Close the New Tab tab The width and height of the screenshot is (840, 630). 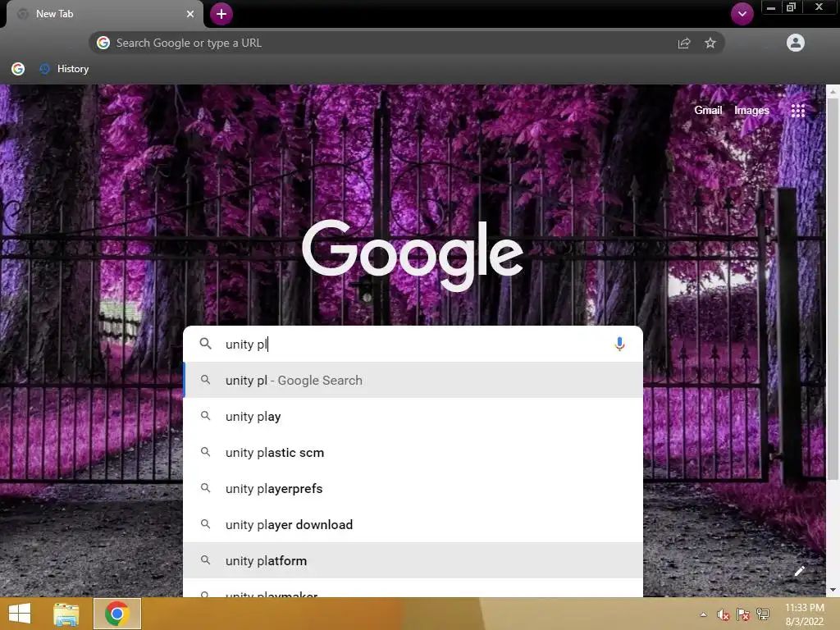pyautogui.click(x=190, y=14)
